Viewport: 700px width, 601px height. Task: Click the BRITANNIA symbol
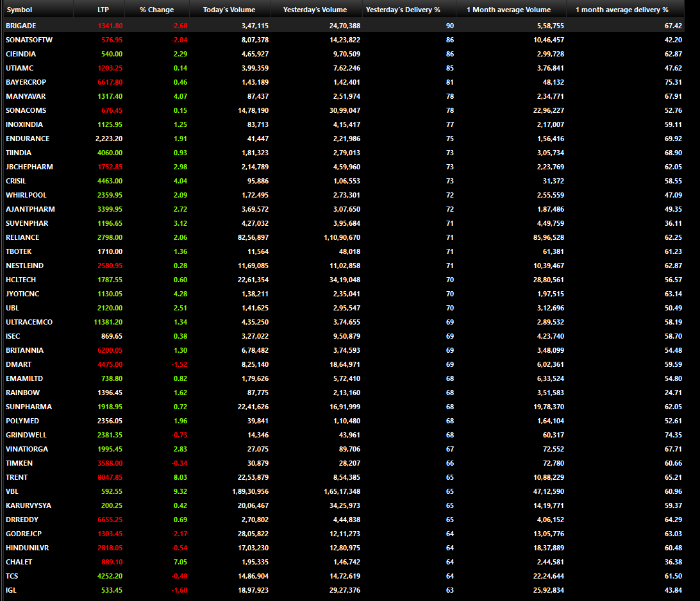[x=24, y=350]
